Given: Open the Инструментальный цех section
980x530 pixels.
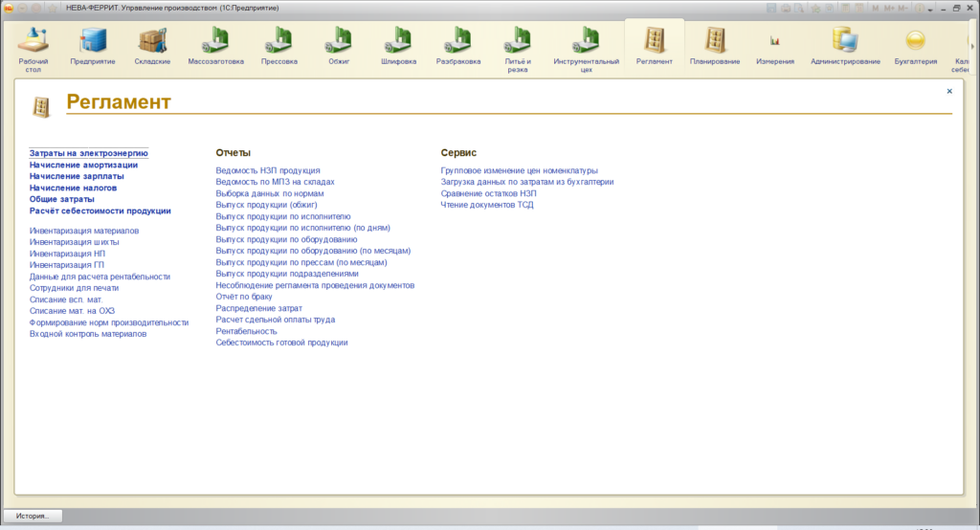Looking at the screenshot, I should [x=586, y=50].
